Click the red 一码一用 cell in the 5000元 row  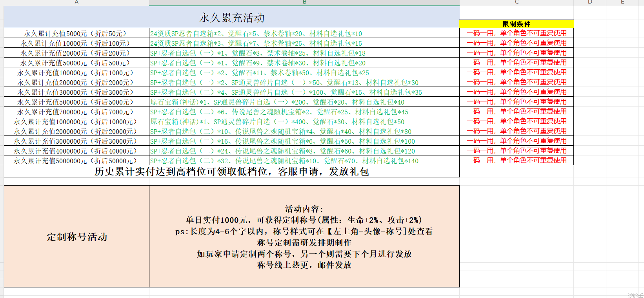[516, 33]
